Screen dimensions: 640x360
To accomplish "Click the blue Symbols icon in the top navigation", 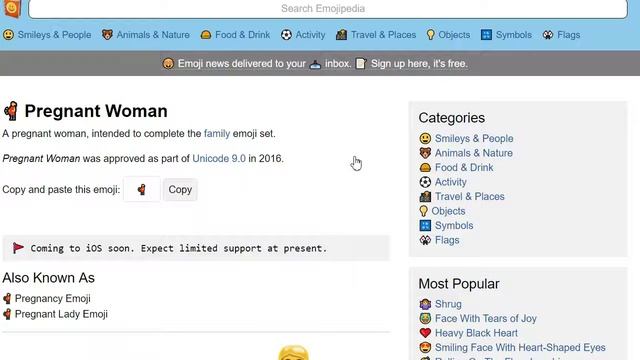I will (x=486, y=35).
